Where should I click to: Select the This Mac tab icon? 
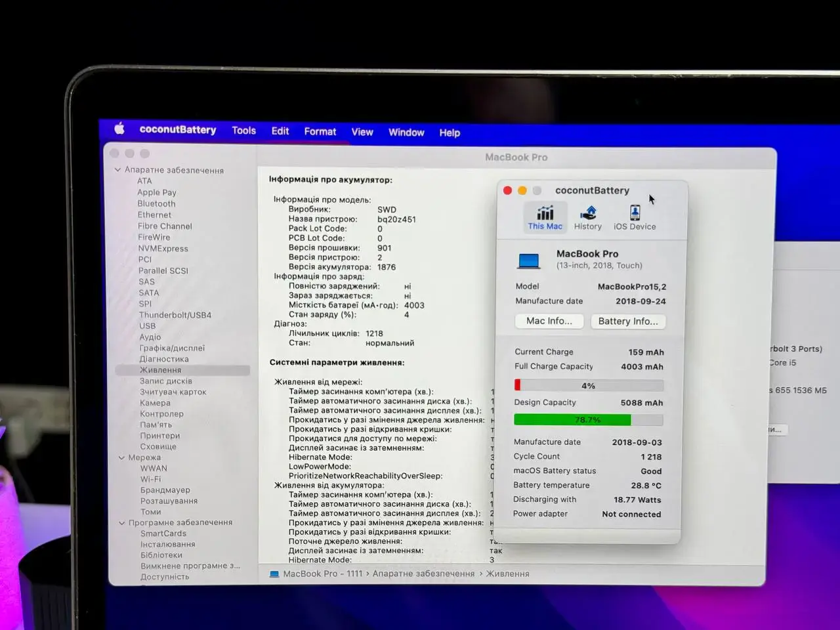[545, 218]
